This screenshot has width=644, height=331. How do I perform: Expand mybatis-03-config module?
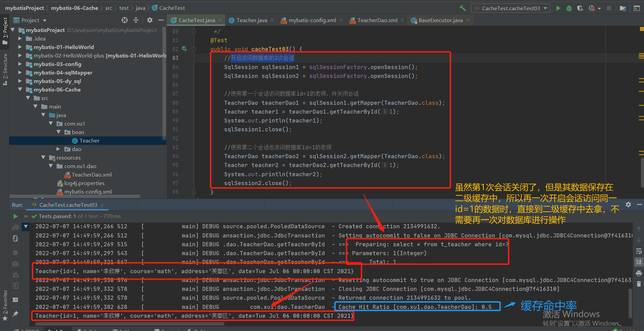pyautogui.click(x=20, y=64)
